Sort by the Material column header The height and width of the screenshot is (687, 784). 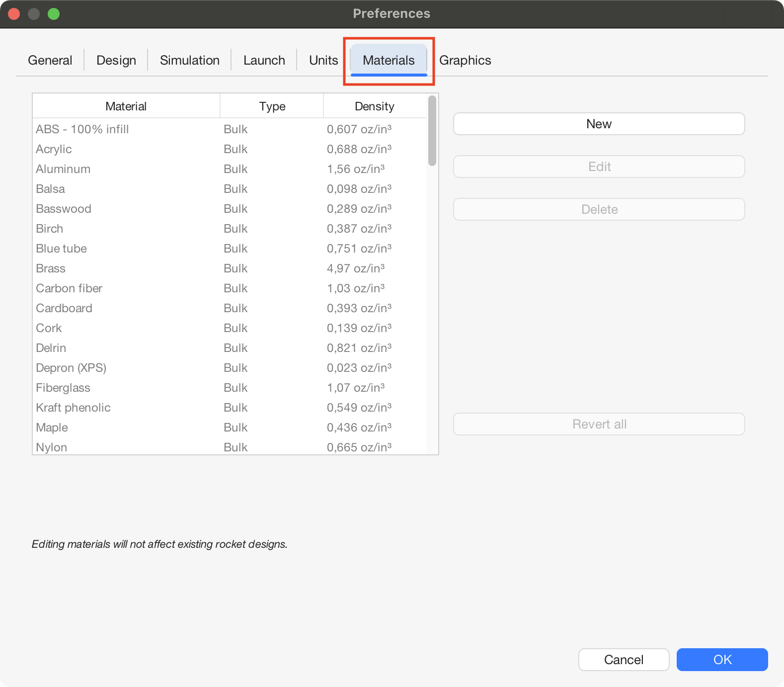[x=126, y=106]
